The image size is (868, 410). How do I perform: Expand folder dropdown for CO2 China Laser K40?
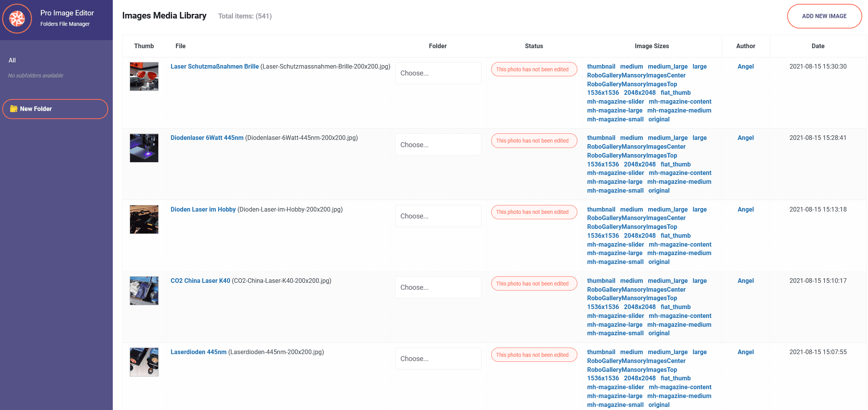438,287
